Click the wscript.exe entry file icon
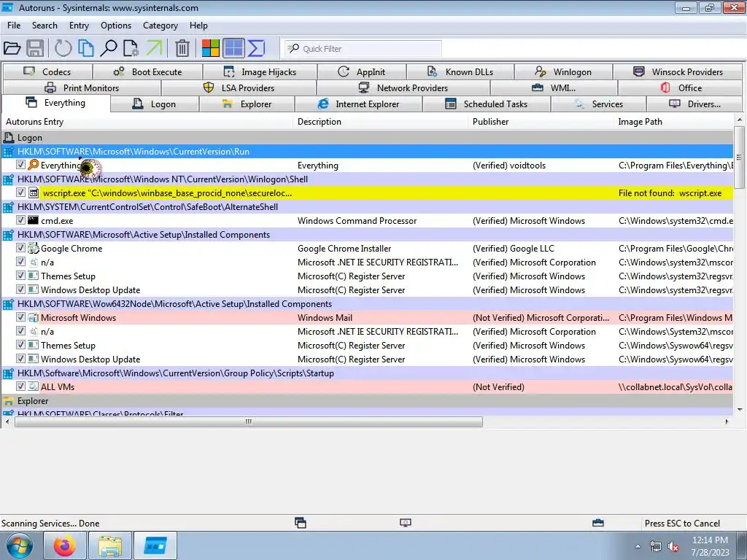 coord(34,192)
